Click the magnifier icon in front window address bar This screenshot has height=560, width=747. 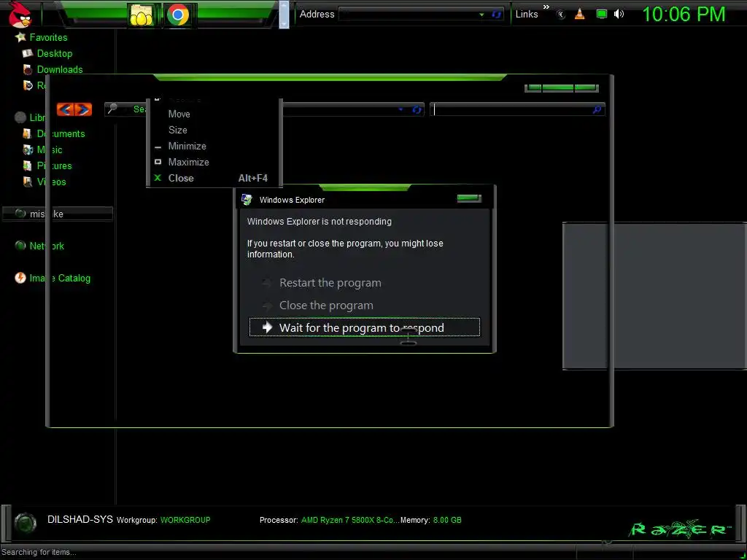pyautogui.click(x=112, y=109)
